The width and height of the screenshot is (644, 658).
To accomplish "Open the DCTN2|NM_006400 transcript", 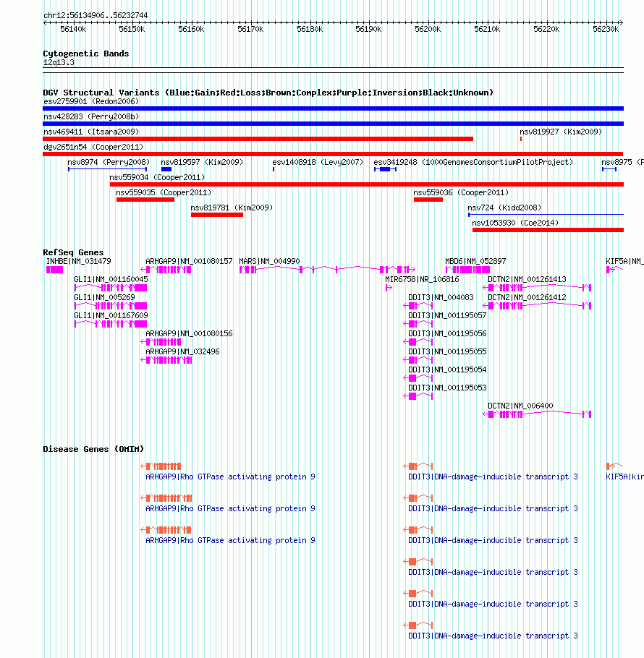I will (x=537, y=414).
